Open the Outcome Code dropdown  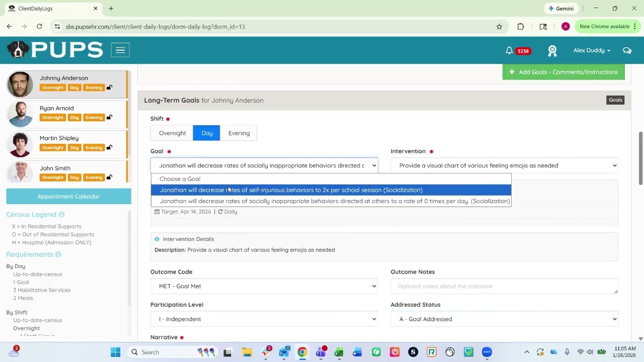pyautogui.click(x=264, y=286)
